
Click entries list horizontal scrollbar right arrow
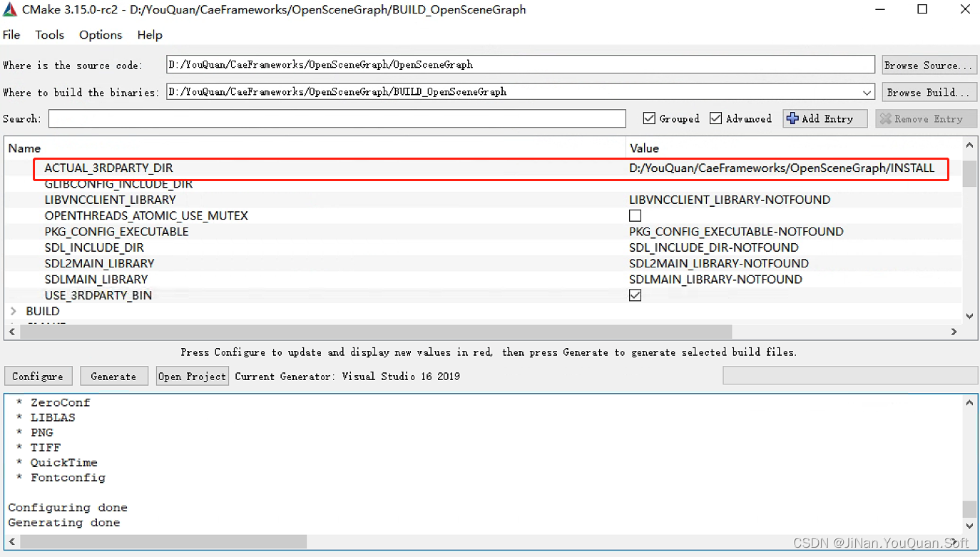[954, 332]
